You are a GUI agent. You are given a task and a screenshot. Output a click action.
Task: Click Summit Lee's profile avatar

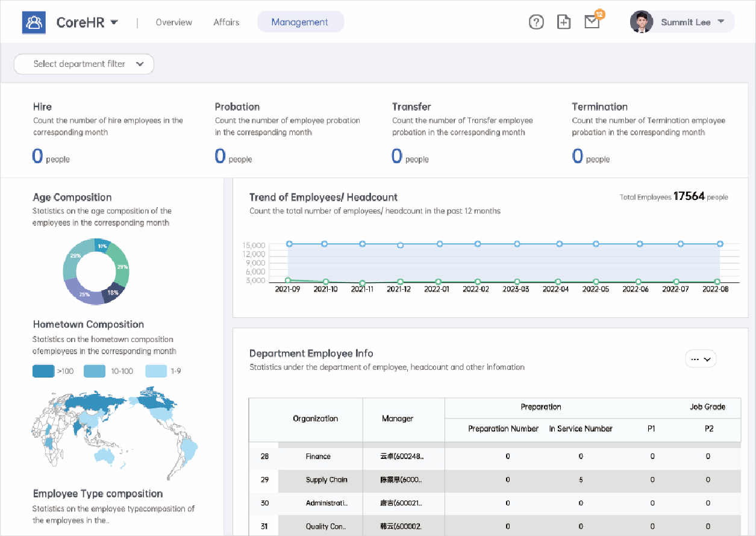(642, 22)
